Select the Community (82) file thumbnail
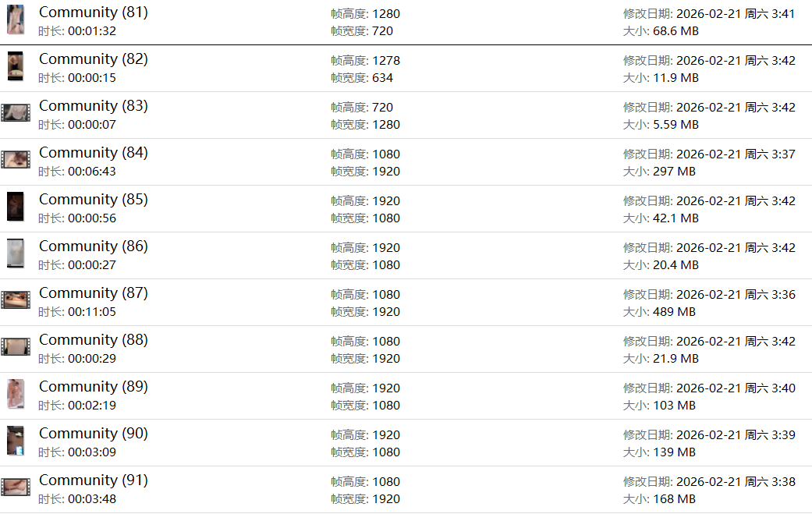The image size is (812, 514). pos(16,66)
